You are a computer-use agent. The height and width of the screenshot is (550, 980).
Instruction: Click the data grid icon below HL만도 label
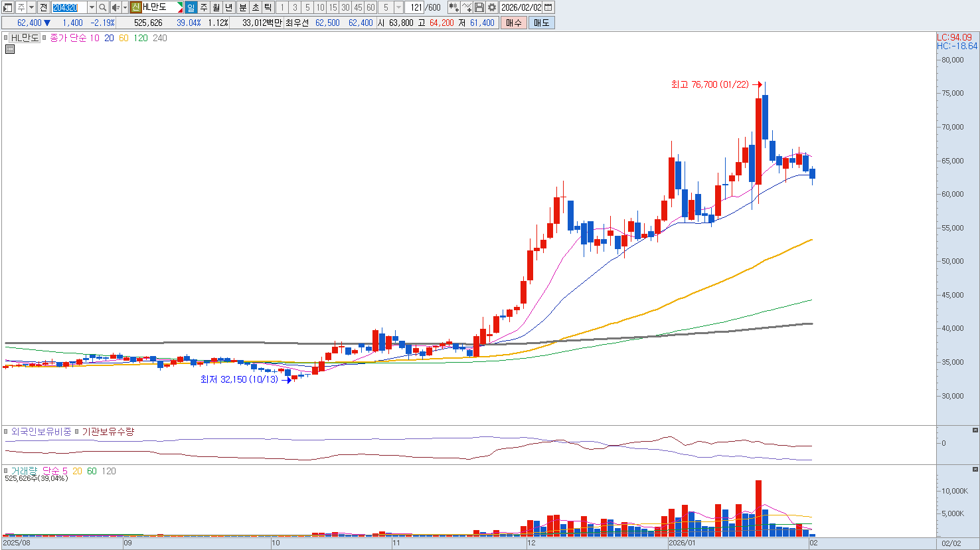tap(10, 49)
